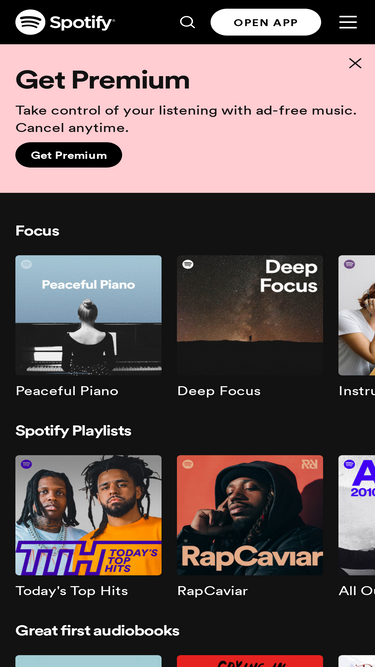The width and height of the screenshot is (375, 667).
Task: Open Today's Top Hits cover art
Action: click(x=88, y=515)
